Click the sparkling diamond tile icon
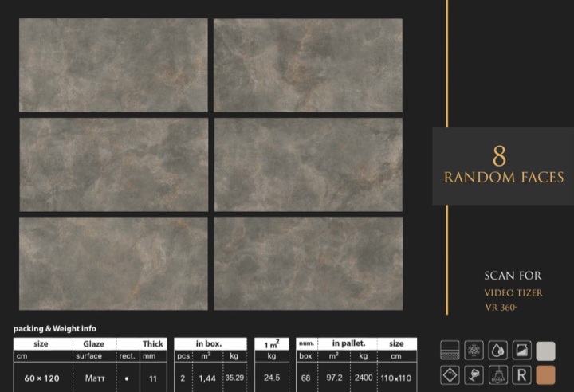The height and width of the screenshot is (392, 574). pyautogui.click(x=450, y=374)
